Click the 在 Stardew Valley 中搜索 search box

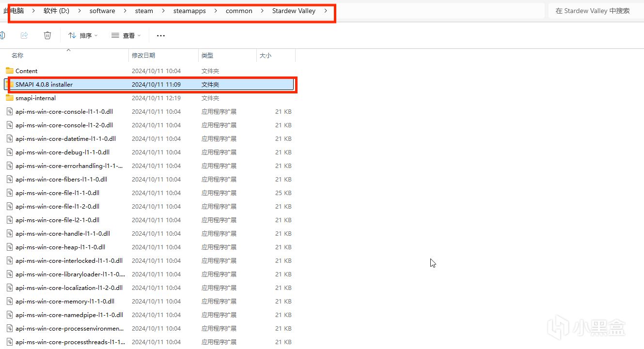click(596, 11)
